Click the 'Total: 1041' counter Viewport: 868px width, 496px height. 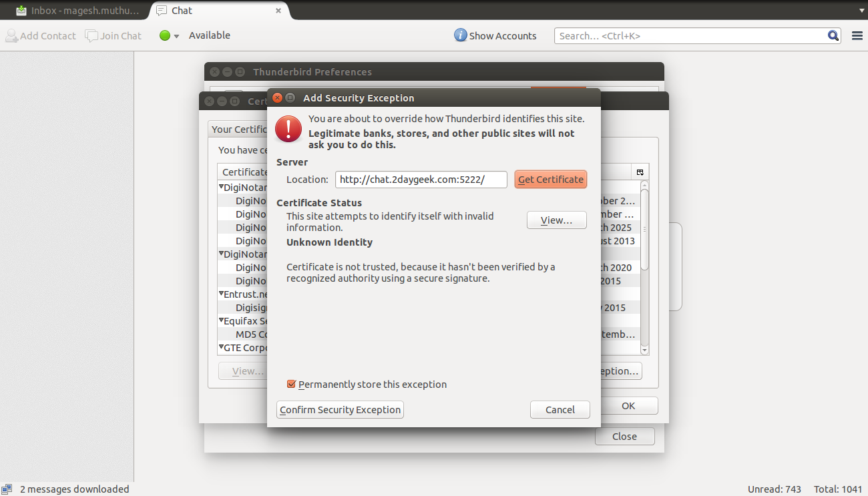tap(838, 489)
